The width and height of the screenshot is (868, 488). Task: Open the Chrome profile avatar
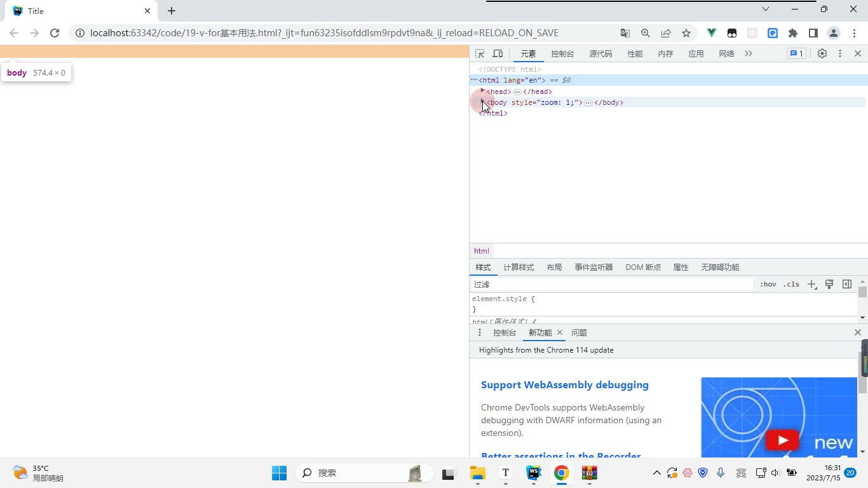click(x=834, y=33)
